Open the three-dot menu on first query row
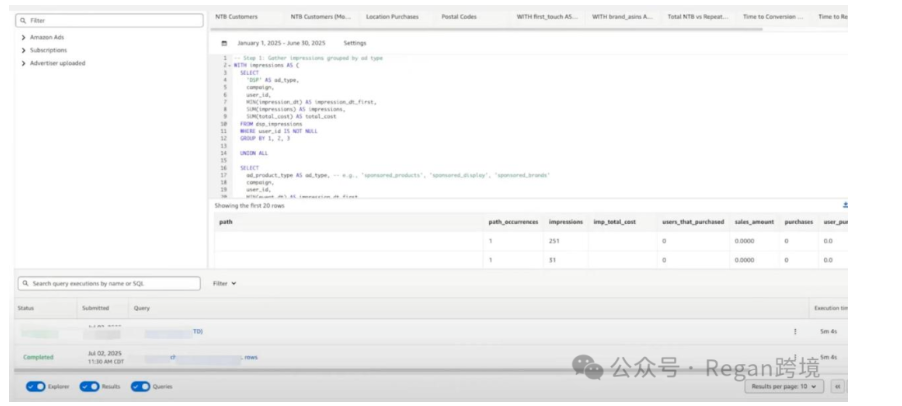The image size is (902, 406). (795, 331)
